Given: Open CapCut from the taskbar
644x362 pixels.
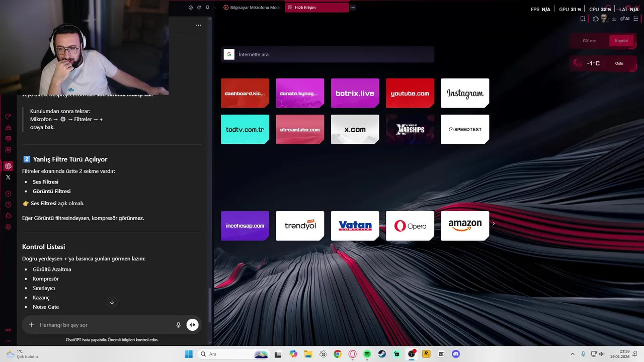Looking at the screenshot, I should [x=441, y=354].
